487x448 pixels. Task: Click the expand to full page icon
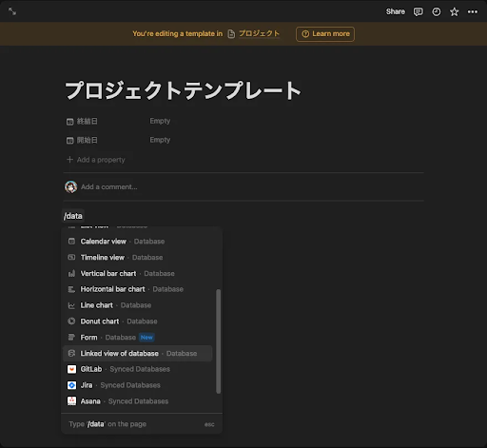point(12,11)
